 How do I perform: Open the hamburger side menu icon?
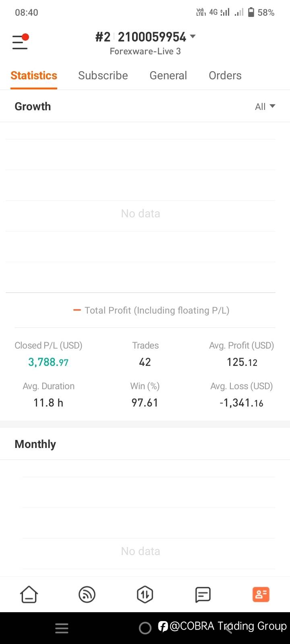20,42
